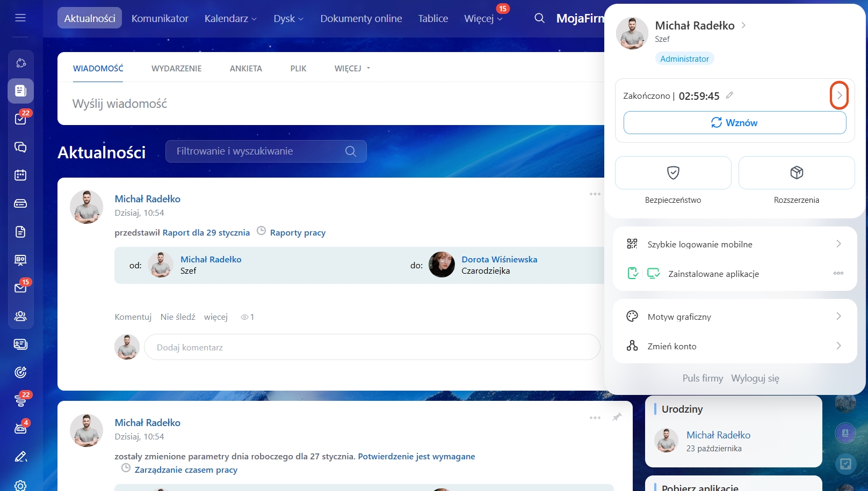The width and height of the screenshot is (868, 491).
Task: Select the WIADOMOŚĆ composer tab
Action: coord(98,69)
